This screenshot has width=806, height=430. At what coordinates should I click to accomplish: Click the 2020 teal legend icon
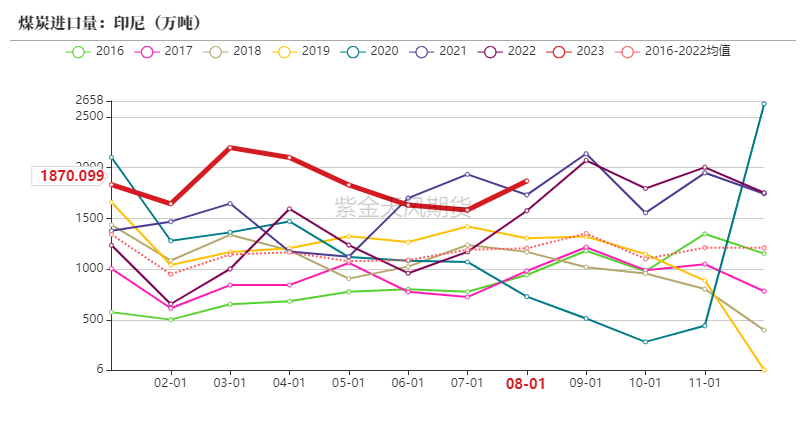(x=352, y=50)
